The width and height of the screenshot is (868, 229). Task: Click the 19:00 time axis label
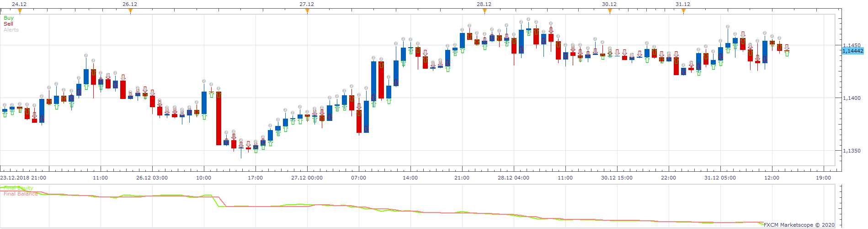click(824, 178)
